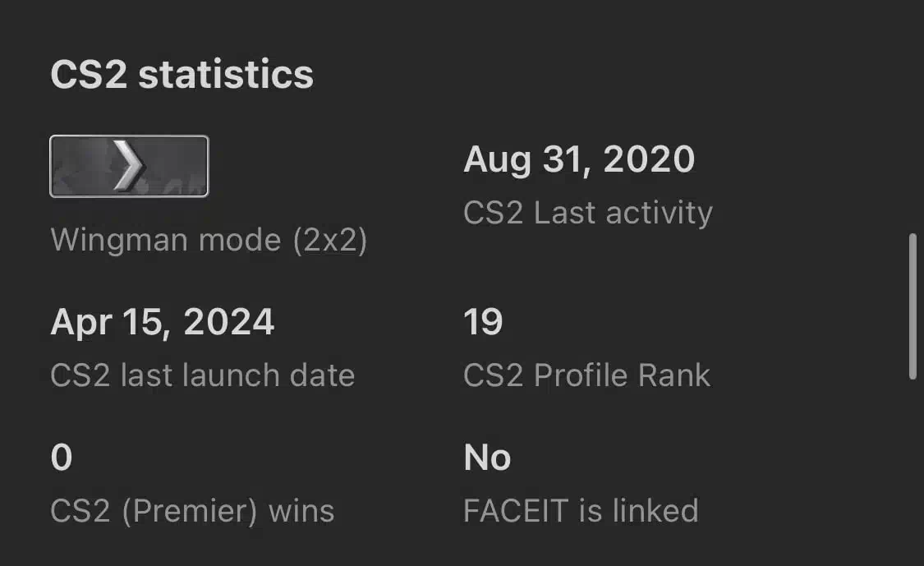The height and width of the screenshot is (566, 924).
Task: Click the year 2024 in launch date
Action: tap(229, 322)
